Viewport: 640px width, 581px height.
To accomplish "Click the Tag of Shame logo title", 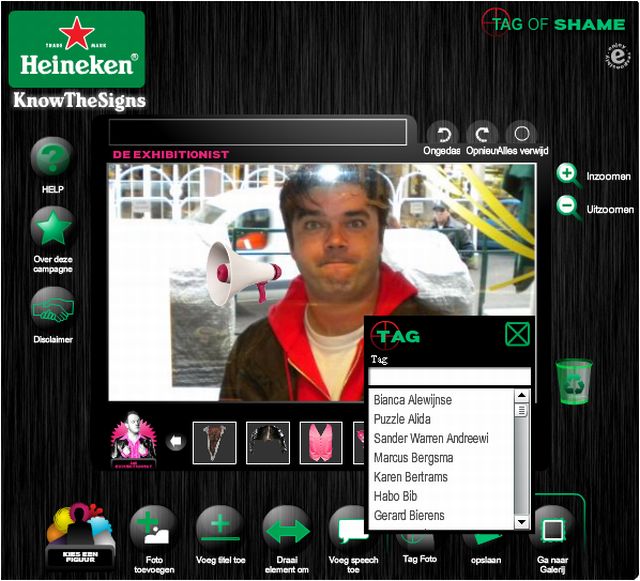I will [x=553, y=23].
